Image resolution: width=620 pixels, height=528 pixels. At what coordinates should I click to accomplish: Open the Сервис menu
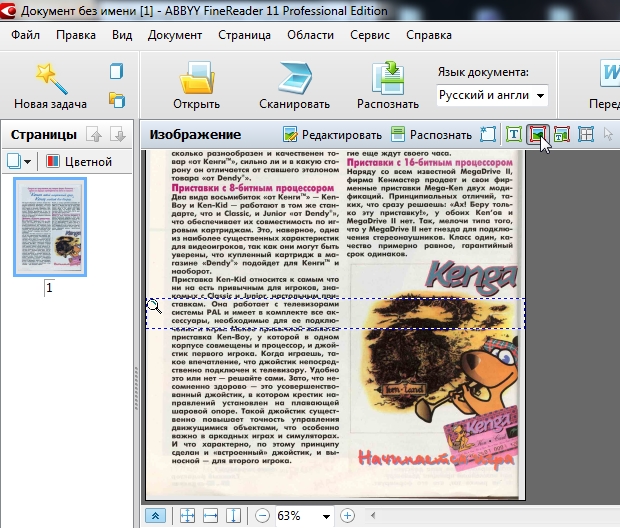370,35
